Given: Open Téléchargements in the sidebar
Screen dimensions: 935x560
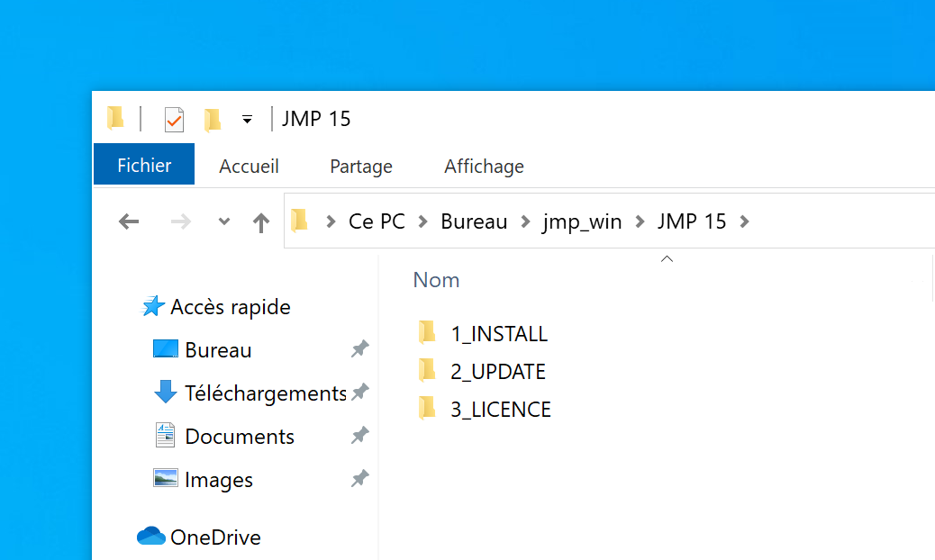Looking at the screenshot, I should pyautogui.click(x=265, y=393).
